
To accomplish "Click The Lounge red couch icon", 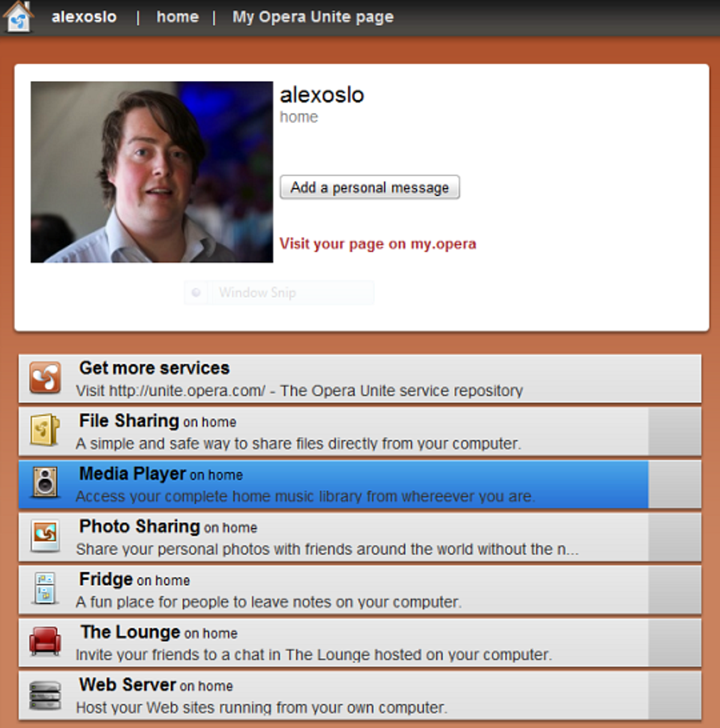I will pos(44,642).
